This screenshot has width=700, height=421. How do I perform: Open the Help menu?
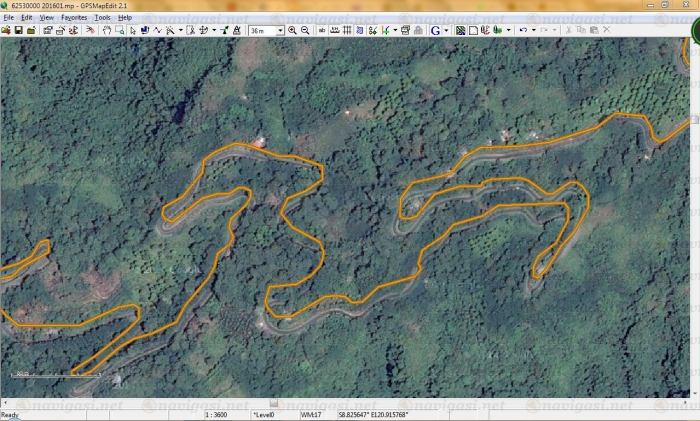[125, 18]
